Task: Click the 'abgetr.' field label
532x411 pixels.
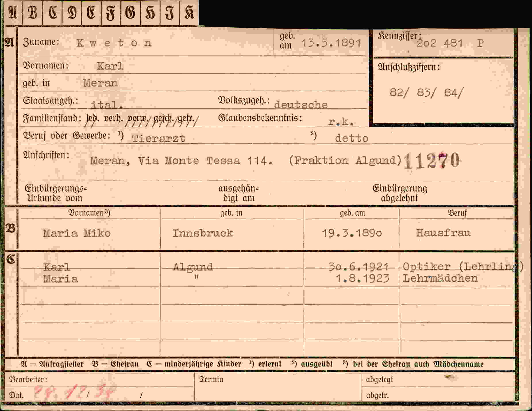Action: pos(377,395)
